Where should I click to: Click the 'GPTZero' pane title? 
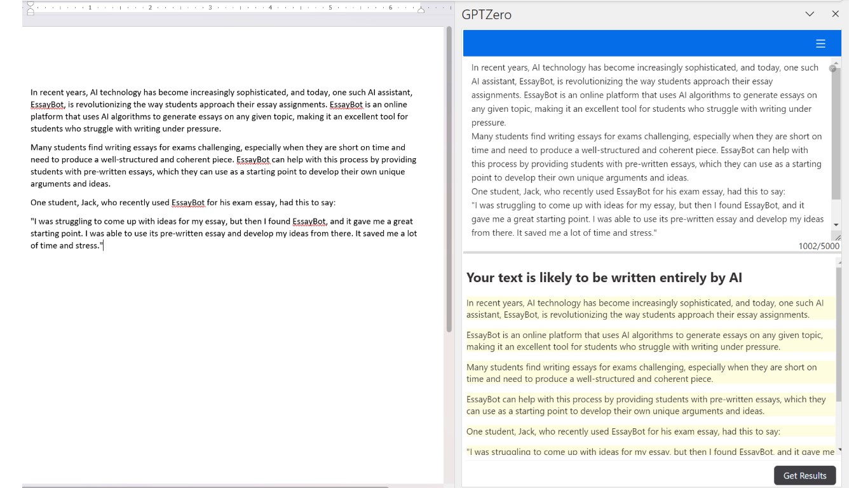pos(486,15)
